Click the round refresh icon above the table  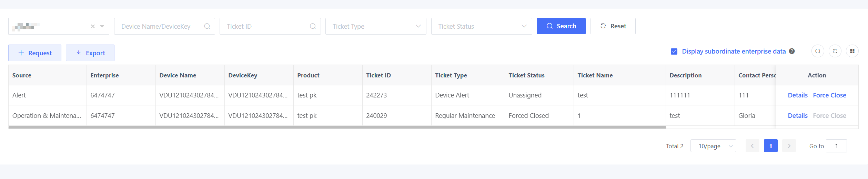pos(835,51)
